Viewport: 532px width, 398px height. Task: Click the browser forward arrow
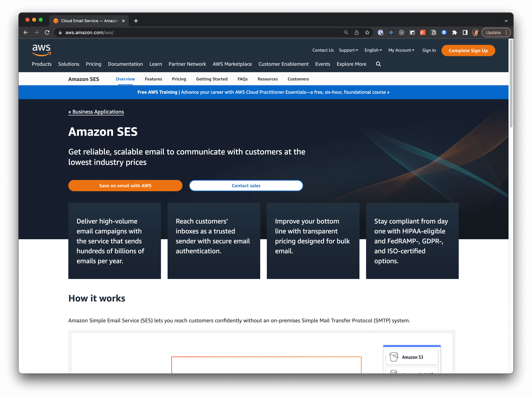coord(36,32)
